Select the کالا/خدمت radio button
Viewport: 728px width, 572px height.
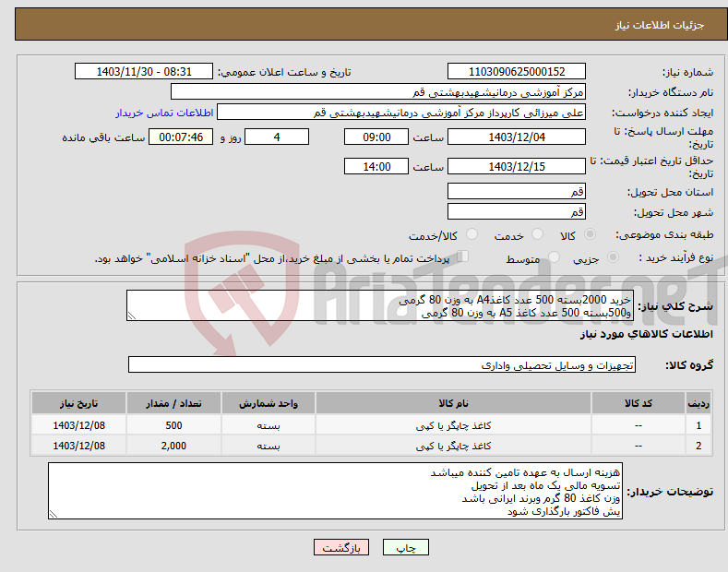pos(471,234)
